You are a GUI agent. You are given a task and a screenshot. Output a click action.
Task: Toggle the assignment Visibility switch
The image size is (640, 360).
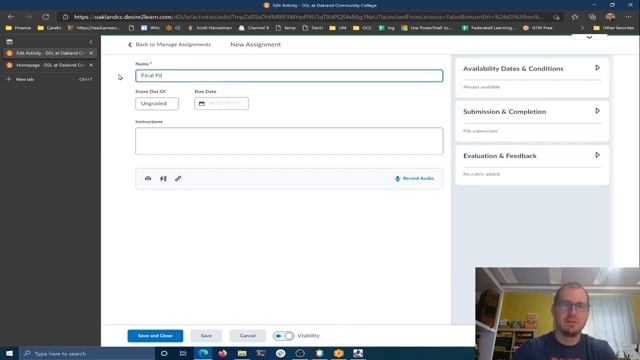point(283,336)
